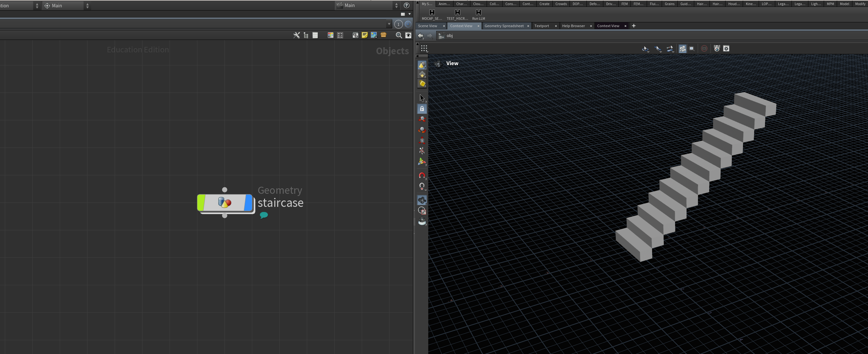Click the render region tool icon
Viewport: 868px width, 354px height.
[x=422, y=211]
